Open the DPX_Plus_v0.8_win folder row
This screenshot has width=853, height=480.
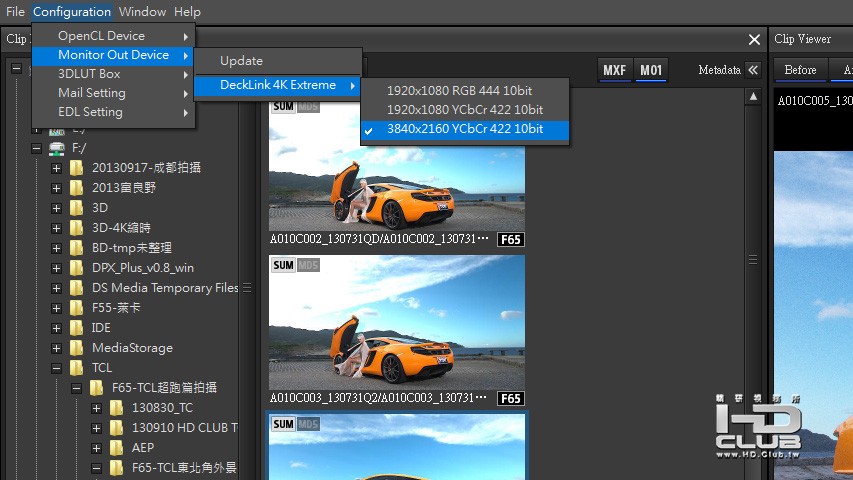(x=143, y=268)
